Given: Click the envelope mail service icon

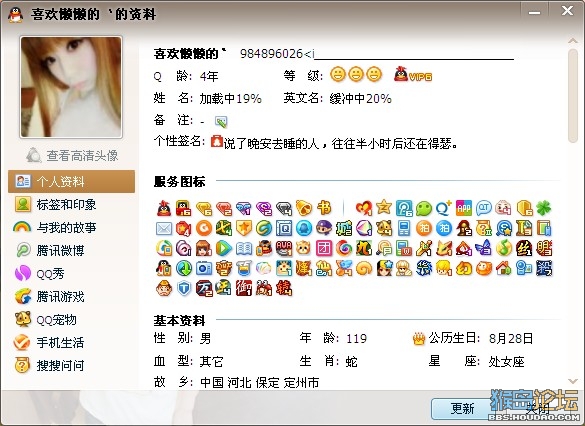Looking at the screenshot, I should 164,229.
